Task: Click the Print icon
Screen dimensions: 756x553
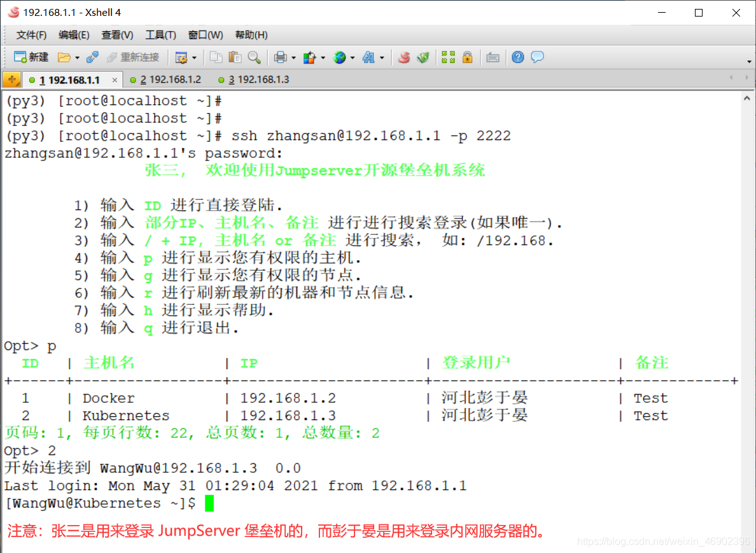Action: tap(280, 57)
